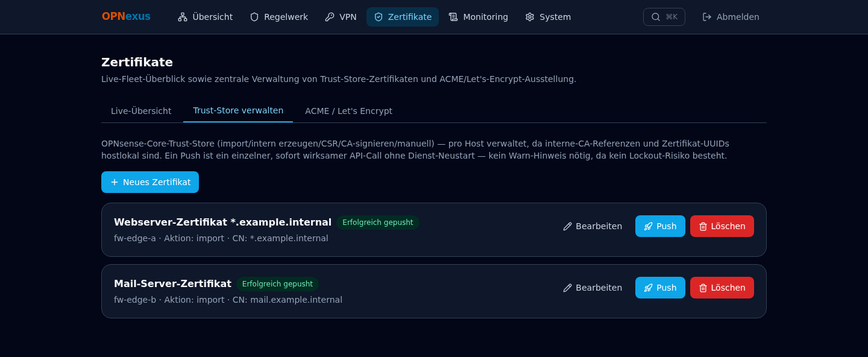The width and height of the screenshot is (868, 357).
Task: Click rocket icon for Webserver-Zertifikat
Action: click(x=649, y=226)
